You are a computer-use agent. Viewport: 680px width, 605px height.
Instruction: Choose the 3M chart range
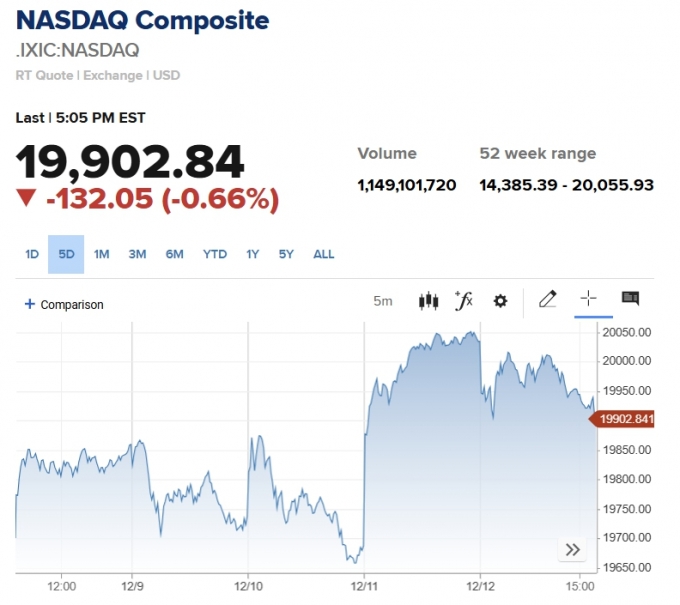point(137,254)
